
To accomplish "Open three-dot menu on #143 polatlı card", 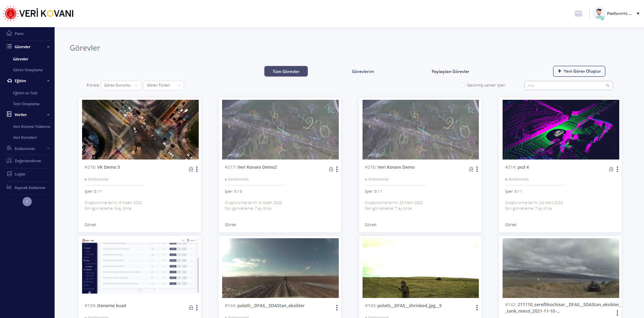I will point(477,307).
